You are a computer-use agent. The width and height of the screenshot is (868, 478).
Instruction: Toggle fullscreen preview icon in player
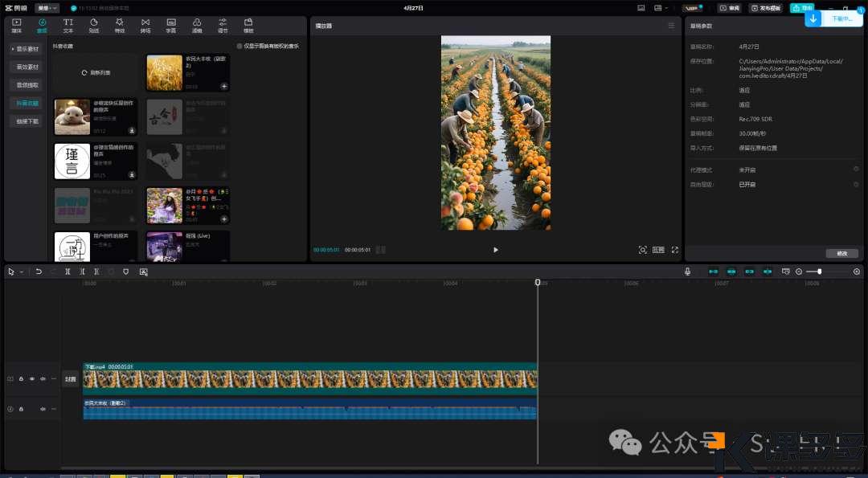[x=674, y=250]
